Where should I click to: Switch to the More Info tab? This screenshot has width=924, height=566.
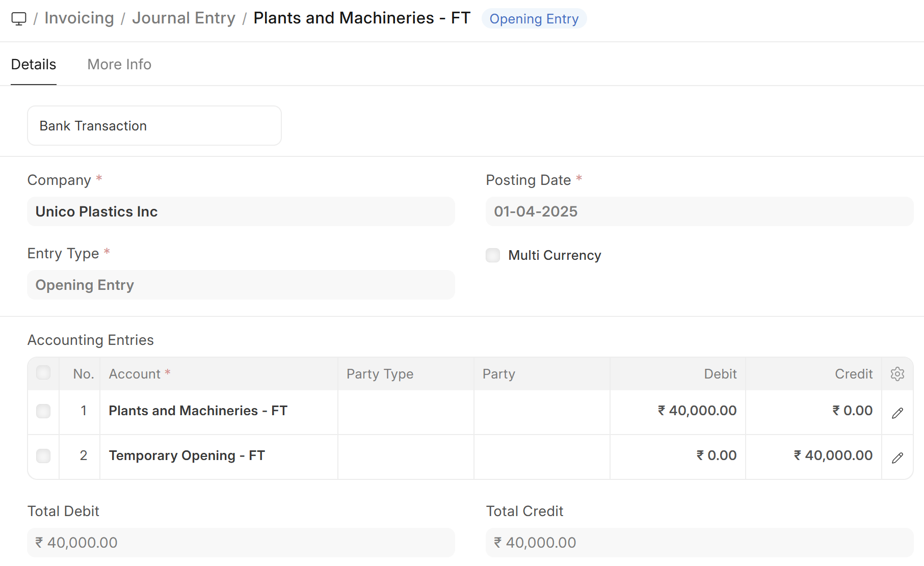coord(119,65)
